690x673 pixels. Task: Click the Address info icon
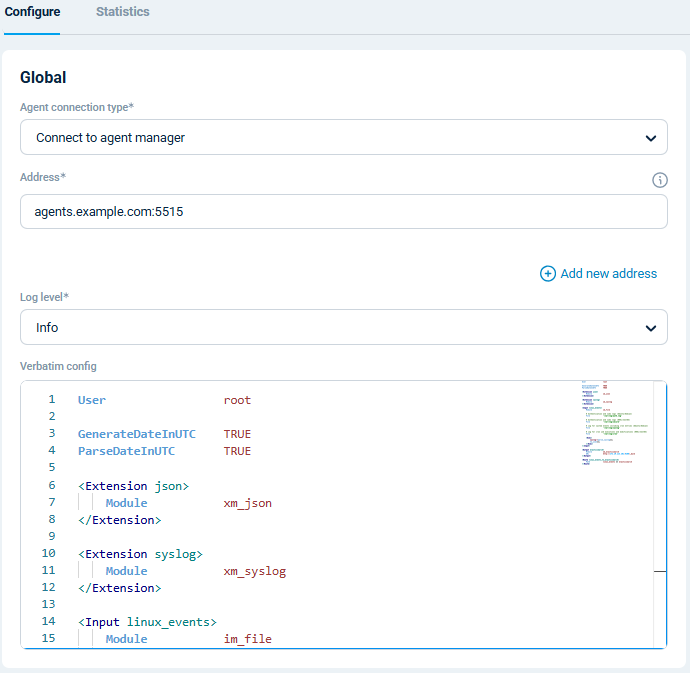(x=660, y=180)
